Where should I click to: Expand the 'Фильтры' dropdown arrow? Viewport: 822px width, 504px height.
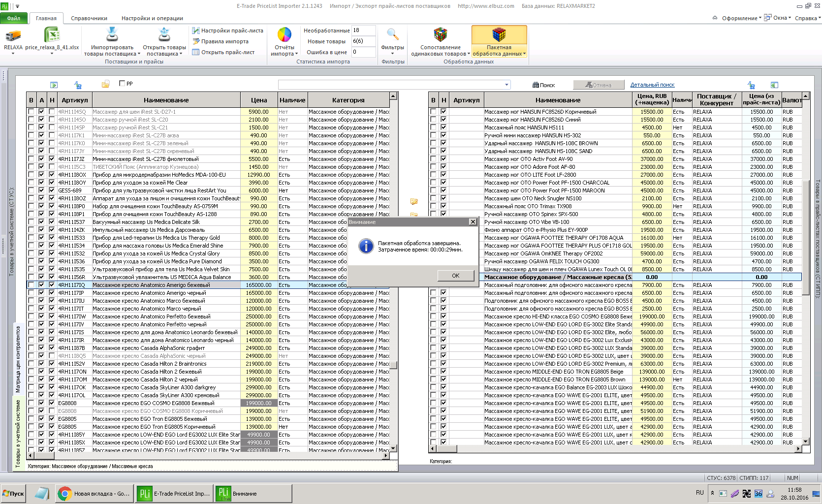(x=392, y=54)
